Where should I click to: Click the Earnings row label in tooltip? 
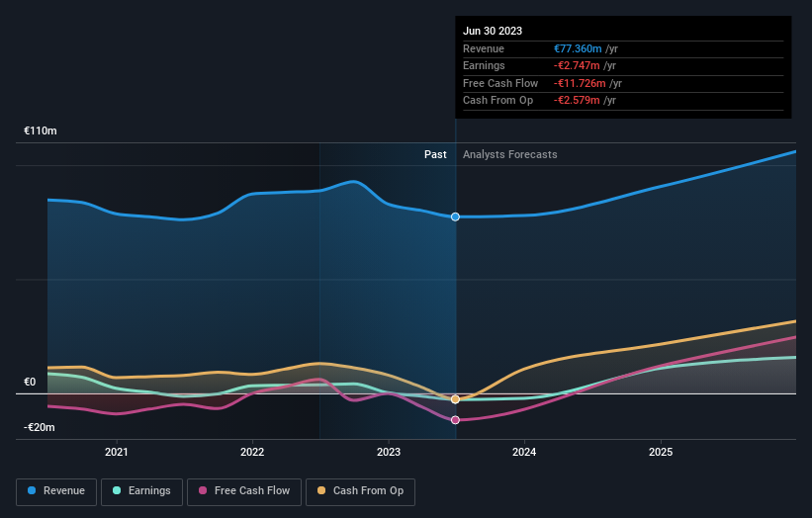coord(484,65)
